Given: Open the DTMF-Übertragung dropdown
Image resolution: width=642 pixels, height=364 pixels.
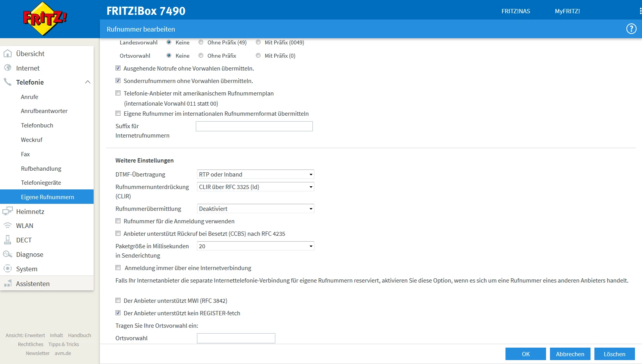Looking at the screenshot, I should (x=255, y=174).
